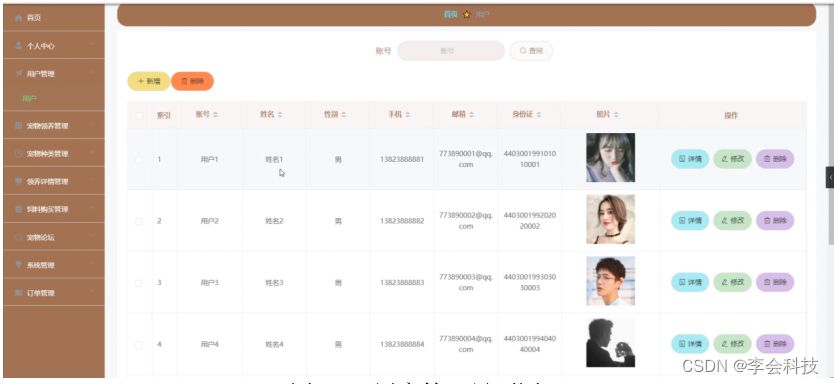Sort table by 邮箱 column arrows
Viewport: 834px width, 384px height.
[471, 115]
